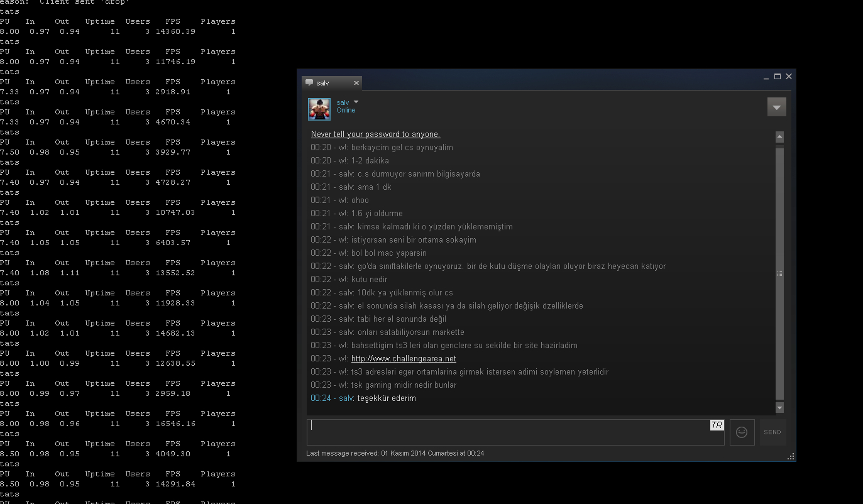Click message '1-2 dakika'
The width and height of the screenshot is (863, 504).
click(x=370, y=161)
